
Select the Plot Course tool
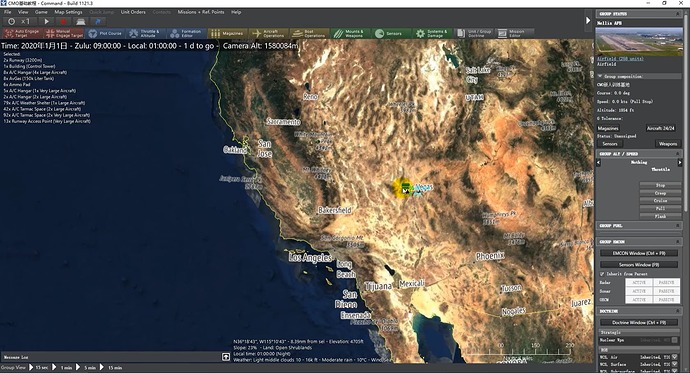pos(105,33)
